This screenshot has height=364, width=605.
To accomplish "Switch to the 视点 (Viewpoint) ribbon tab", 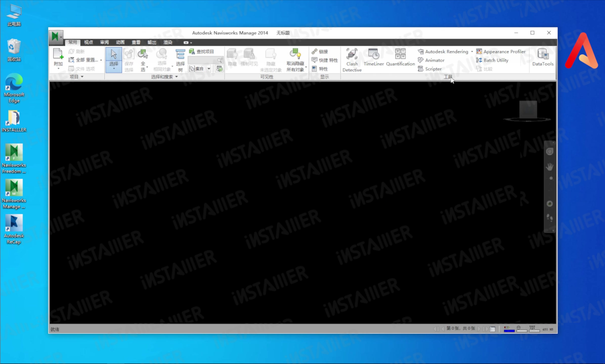I will (x=89, y=42).
